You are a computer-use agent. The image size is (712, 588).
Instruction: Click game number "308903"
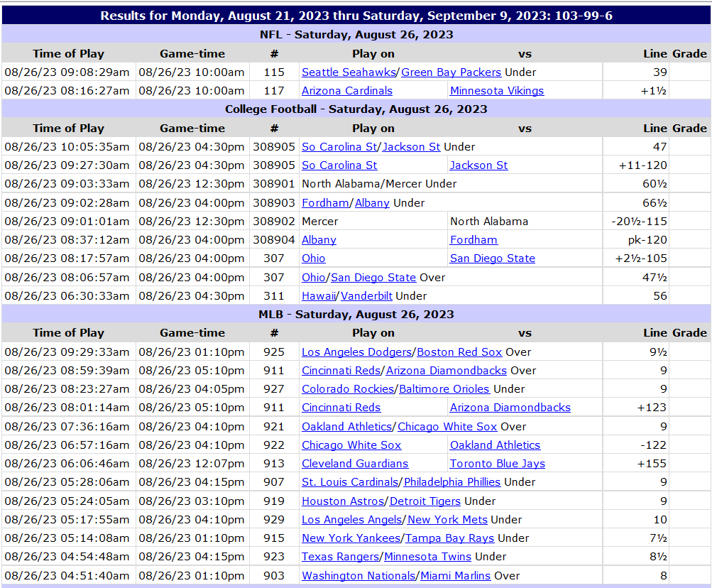point(274,202)
